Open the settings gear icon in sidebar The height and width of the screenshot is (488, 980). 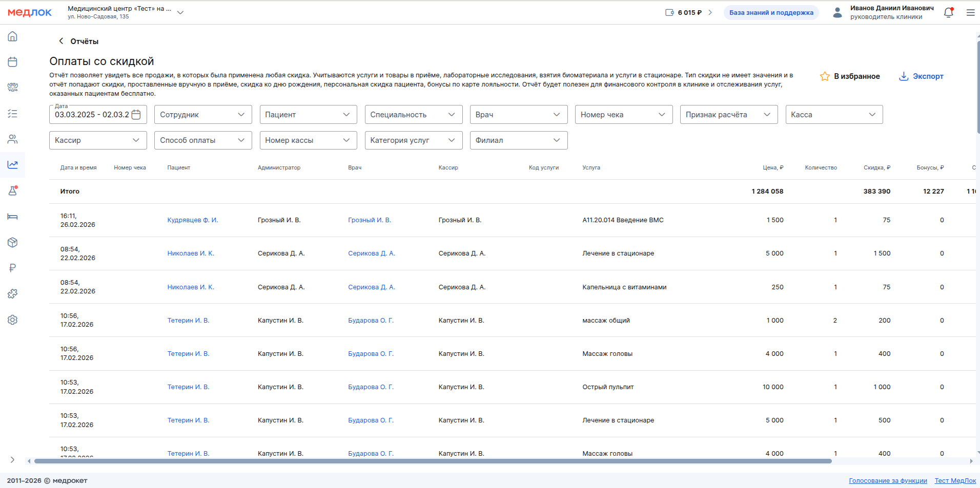tap(13, 320)
